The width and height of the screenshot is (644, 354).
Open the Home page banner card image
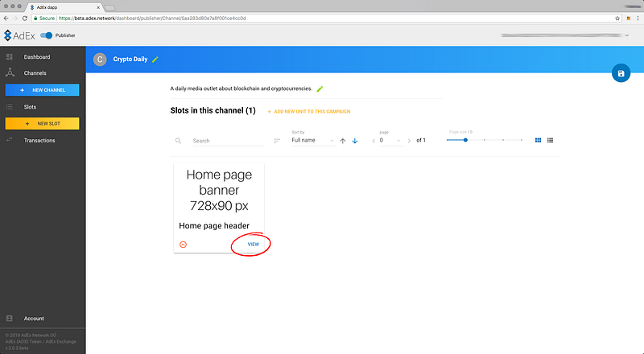(219, 190)
